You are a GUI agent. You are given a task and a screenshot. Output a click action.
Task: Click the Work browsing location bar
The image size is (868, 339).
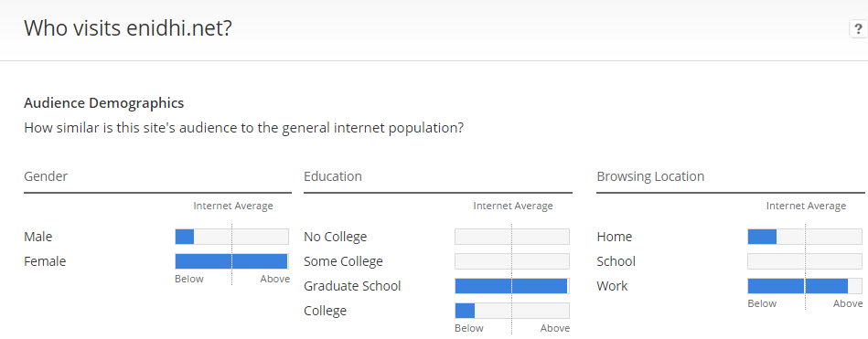pyautogui.click(x=805, y=286)
